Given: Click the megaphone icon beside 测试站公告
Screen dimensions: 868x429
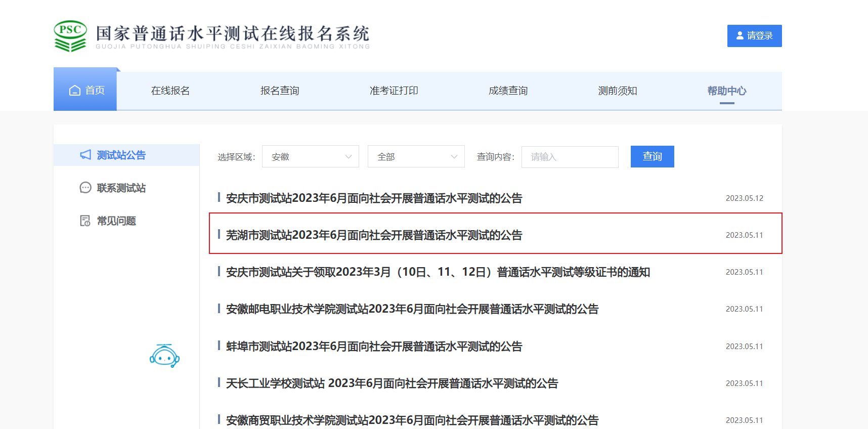Looking at the screenshot, I should point(85,155).
